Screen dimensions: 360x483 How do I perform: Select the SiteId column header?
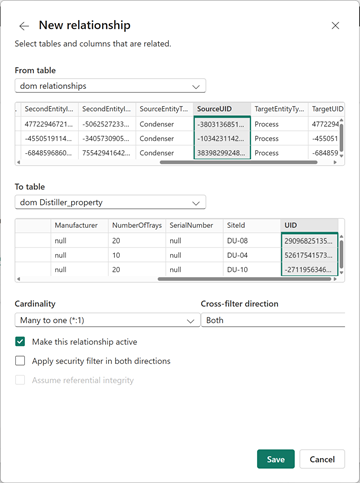[x=252, y=225]
